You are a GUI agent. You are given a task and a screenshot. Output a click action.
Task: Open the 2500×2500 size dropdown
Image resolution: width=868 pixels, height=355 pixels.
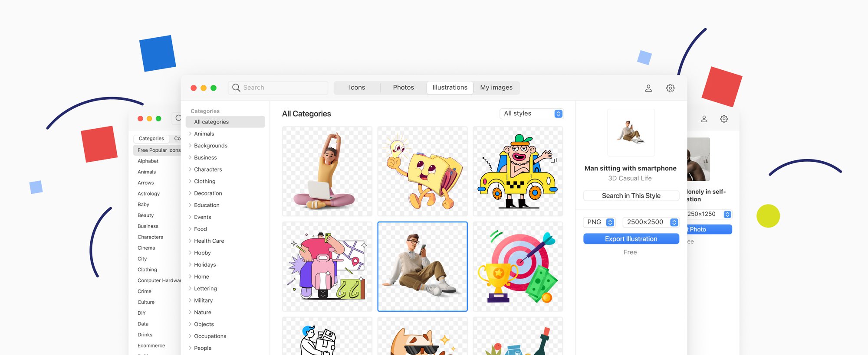pyautogui.click(x=650, y=222)
